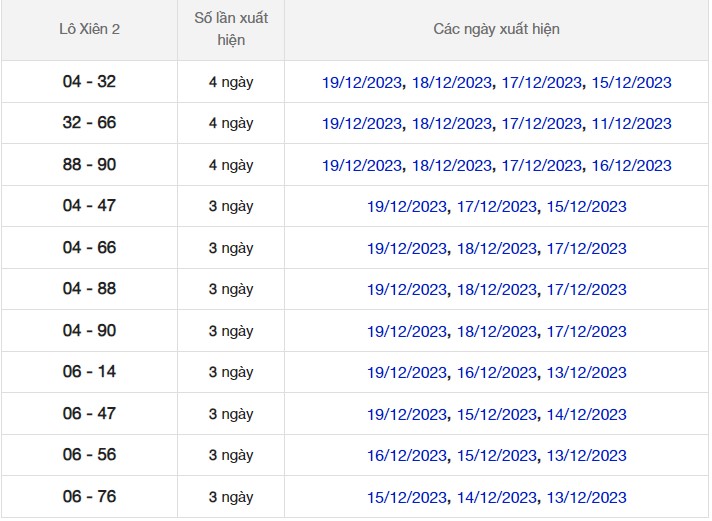Select the 06 - 76 pair cell
Screen dimensions: 712x521
[89, 497]
